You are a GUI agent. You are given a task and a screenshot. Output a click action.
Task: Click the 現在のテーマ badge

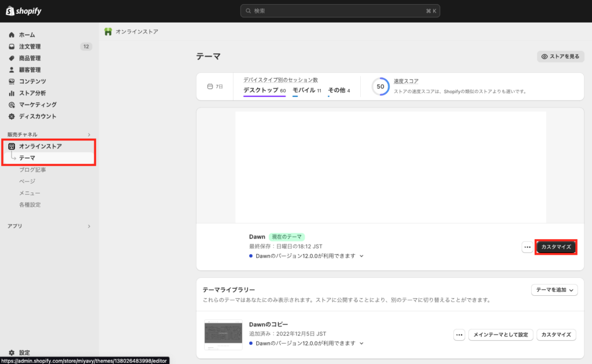287,237
